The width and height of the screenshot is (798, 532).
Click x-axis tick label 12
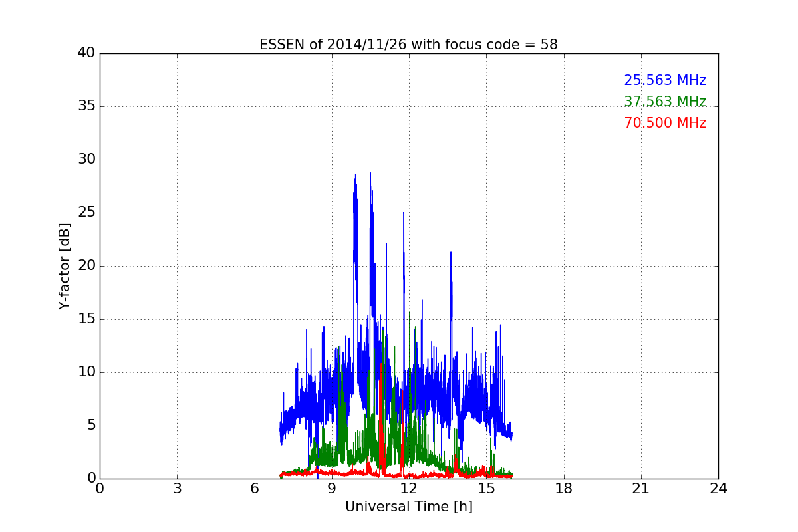(409, 489)
